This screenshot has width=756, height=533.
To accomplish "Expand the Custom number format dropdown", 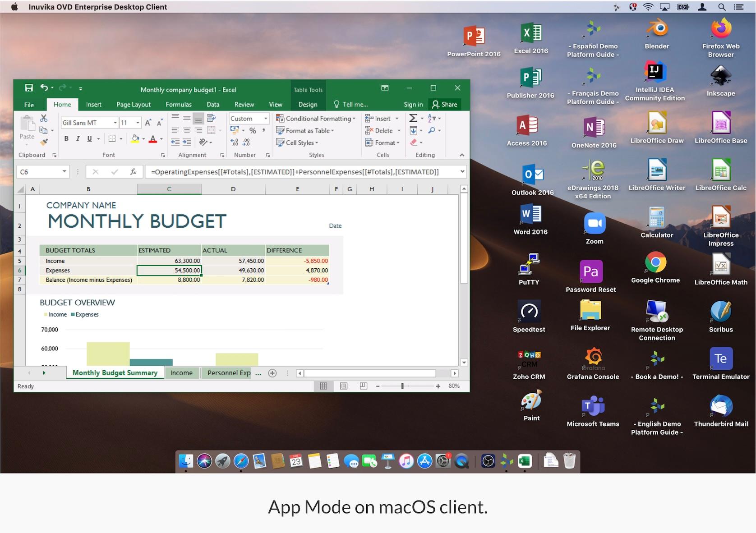I will (x=266, y=119).
